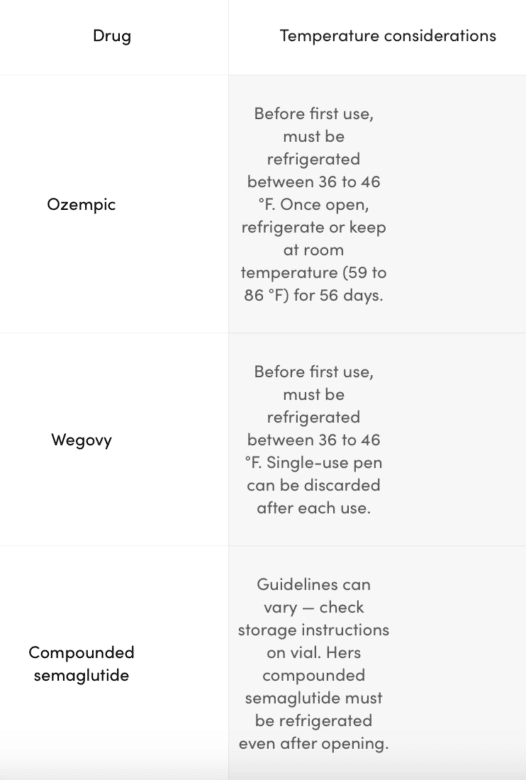
Task: Click 'temperature (59 to' text line
Action: click(x=314, y=273)
